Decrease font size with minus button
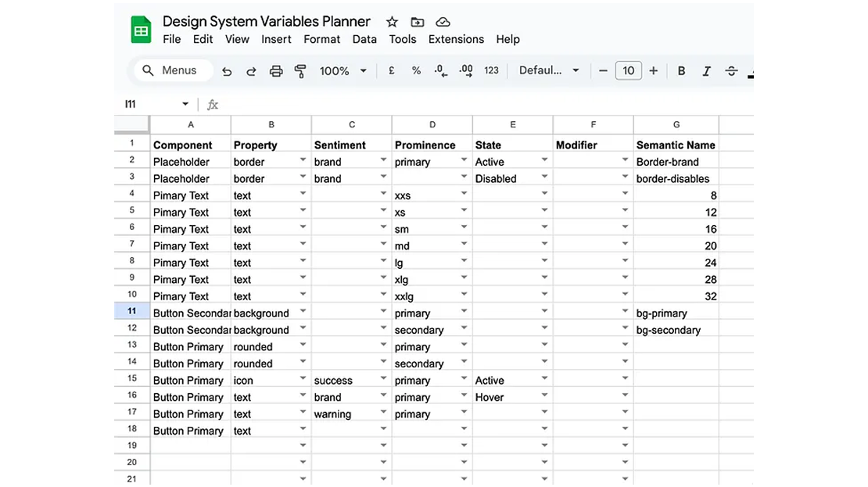The height and width of the screenshot is (487, 868). click(x=604, y=71)
